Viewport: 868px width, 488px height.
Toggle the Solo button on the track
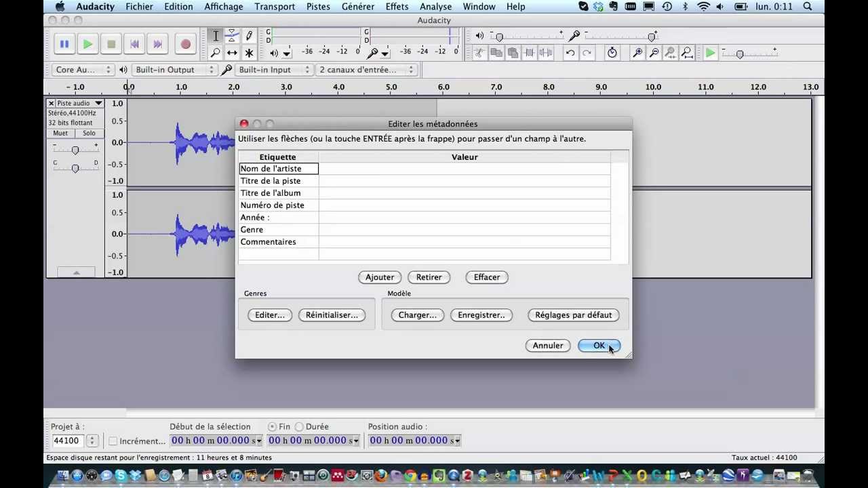click(x=89, y=133)
